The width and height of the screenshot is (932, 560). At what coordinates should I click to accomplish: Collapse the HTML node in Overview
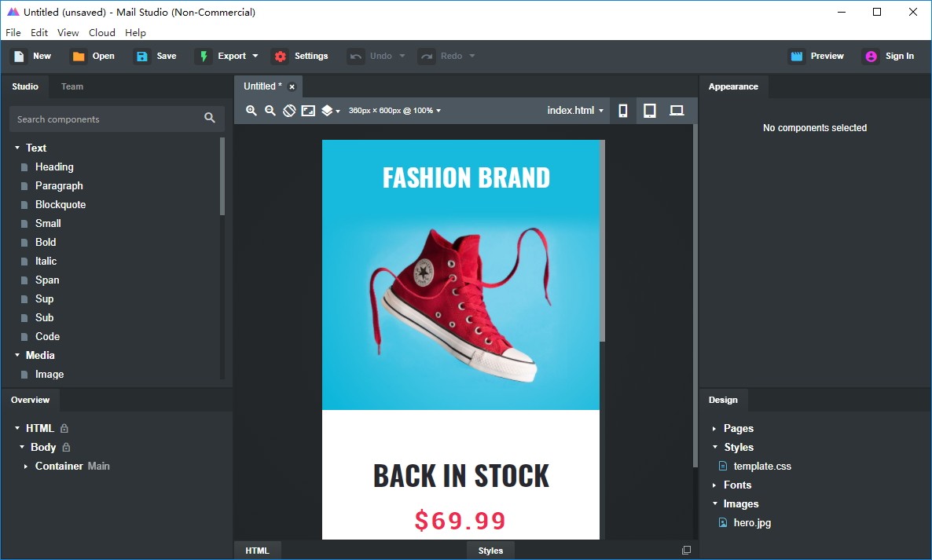click(17, 427)
